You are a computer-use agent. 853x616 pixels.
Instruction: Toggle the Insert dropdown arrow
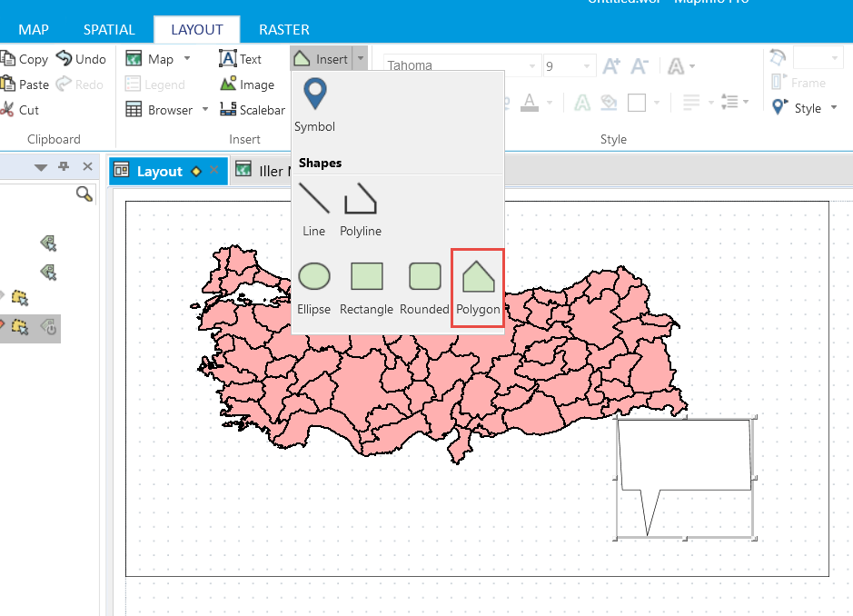pyautogui.click(x=361, y=58)
